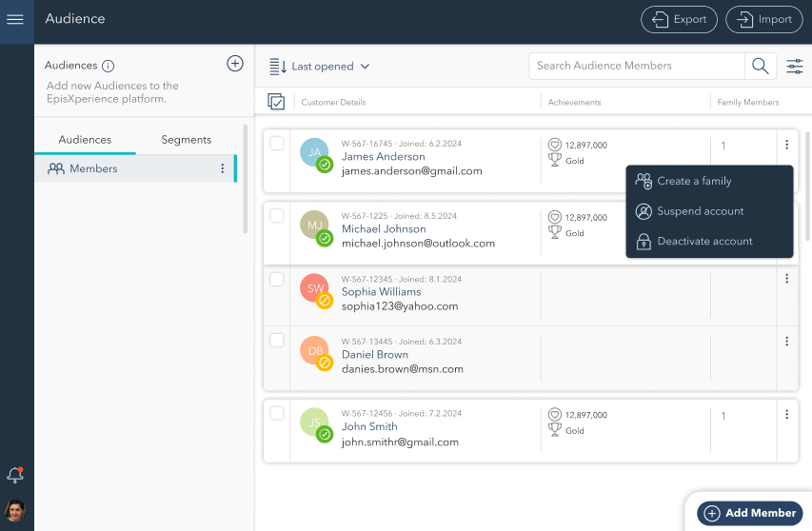
Task: Check the box for James Anderson
Action: click(276, 144)
